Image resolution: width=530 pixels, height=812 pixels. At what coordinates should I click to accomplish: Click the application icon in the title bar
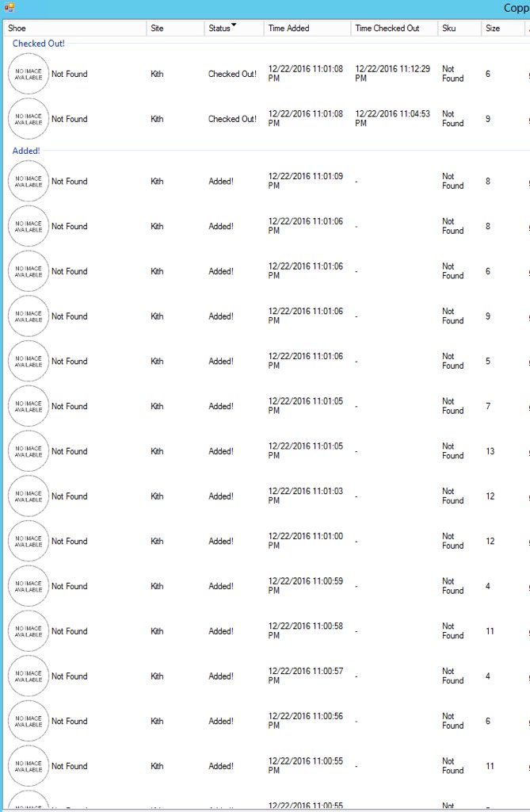9,8
